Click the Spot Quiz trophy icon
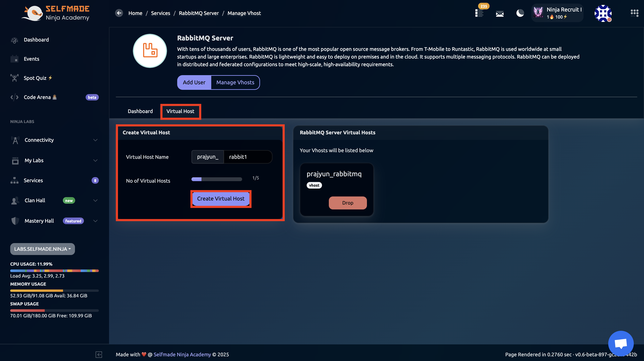 (14, 78)
